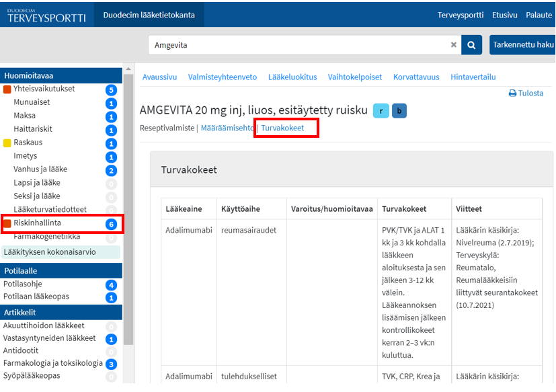Open Riskinhallinta in the sidebar
The width and height of the screenshot is (556, 392).
pyautogui.click(x=37, y=223)
